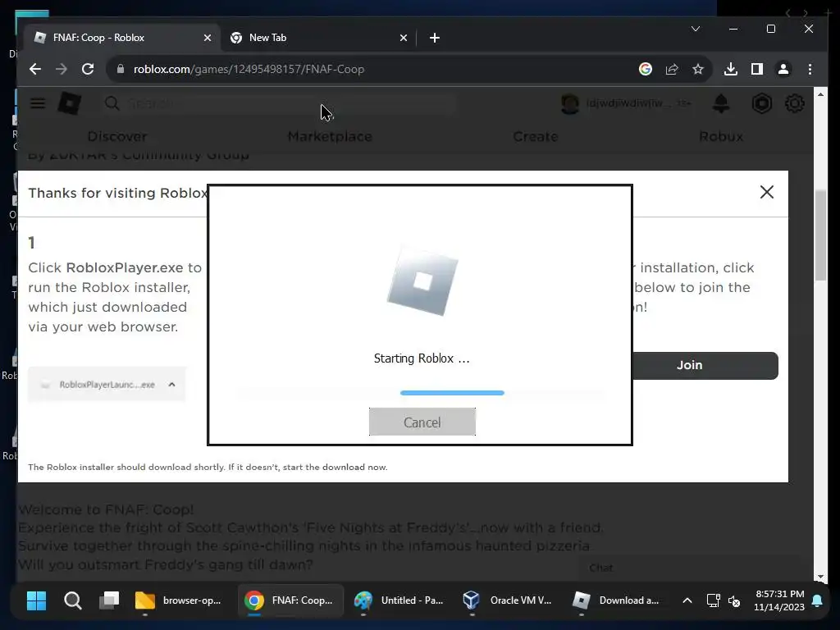Viewport: 840px width, 630px height.
Task: Open Roblox notifications bell
Action: [x=721, y=103]
